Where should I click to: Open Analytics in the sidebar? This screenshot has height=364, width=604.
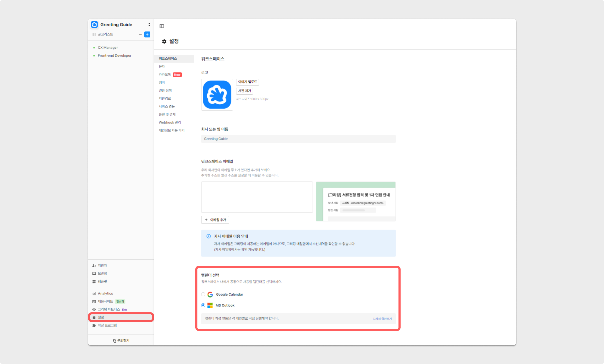105,293
